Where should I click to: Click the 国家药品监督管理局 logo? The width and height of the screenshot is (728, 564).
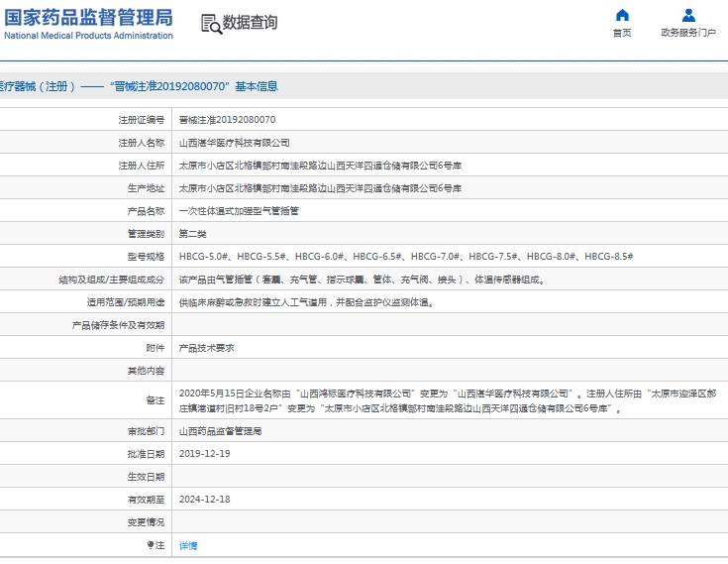click(x=88, y=23)
